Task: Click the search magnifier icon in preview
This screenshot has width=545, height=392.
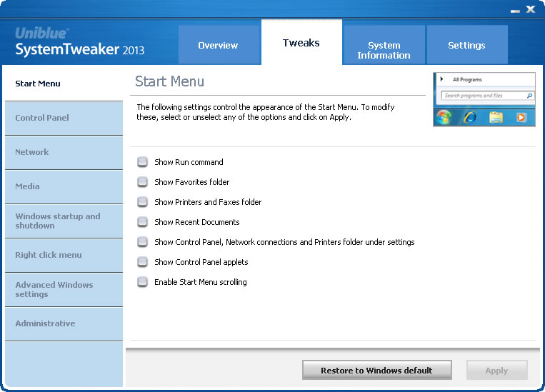Action: 529,95
